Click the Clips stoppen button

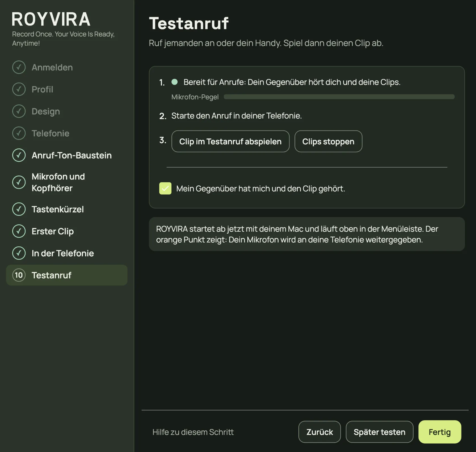pos(328,141)
